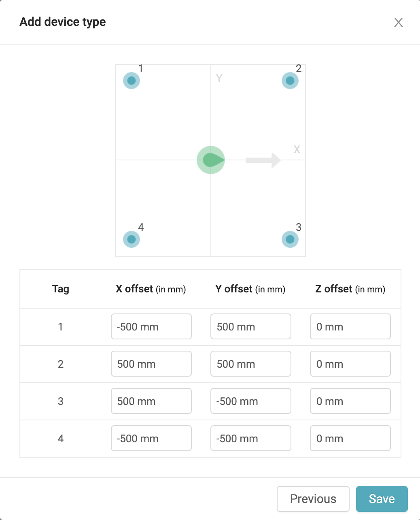Edit the X offset field for tag 1

[151, 326]
